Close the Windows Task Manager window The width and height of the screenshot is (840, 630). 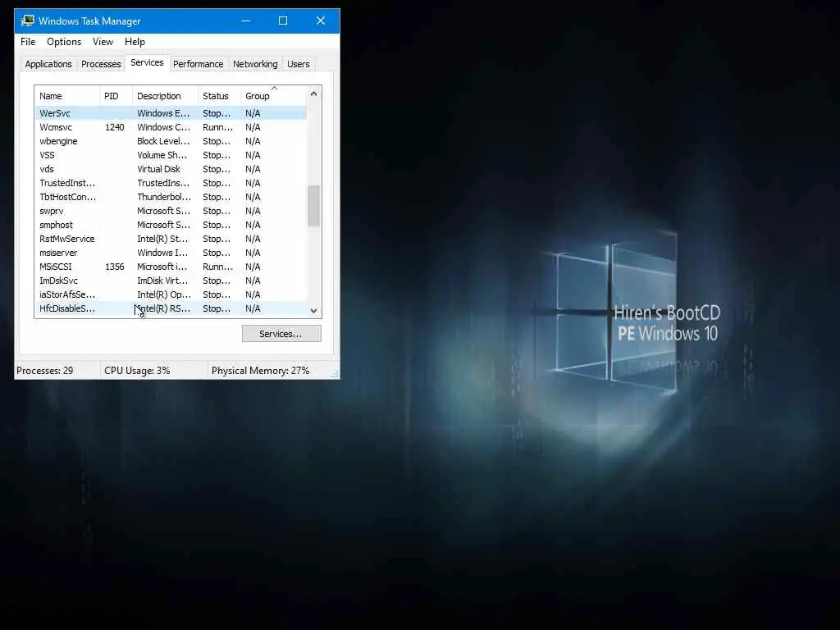(321, 21)
